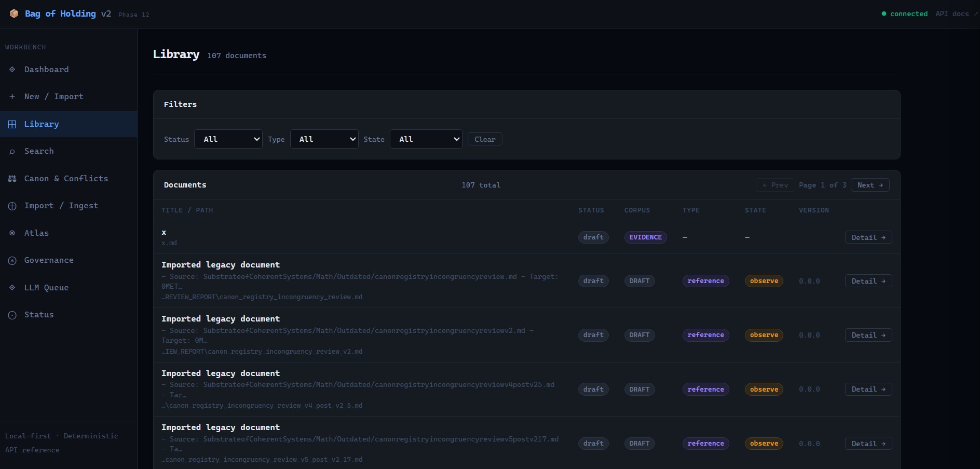Click the CORPUS column header
The height and width of the screenshot is (469, 980).
point(637,210)
